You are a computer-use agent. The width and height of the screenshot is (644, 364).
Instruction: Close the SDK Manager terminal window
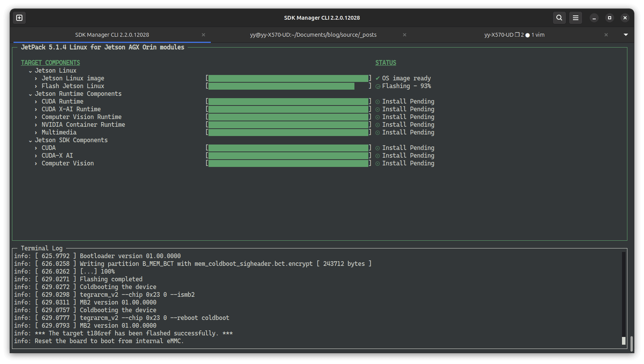pos(625,18)
